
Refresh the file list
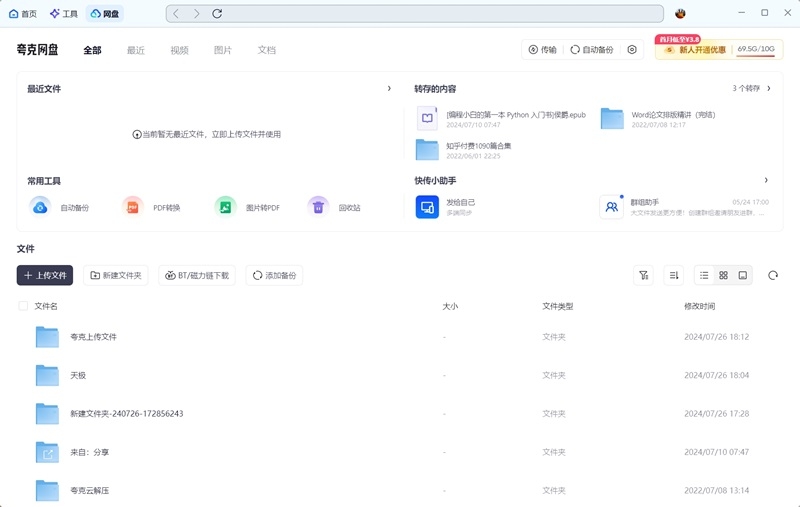click(773, 275)
